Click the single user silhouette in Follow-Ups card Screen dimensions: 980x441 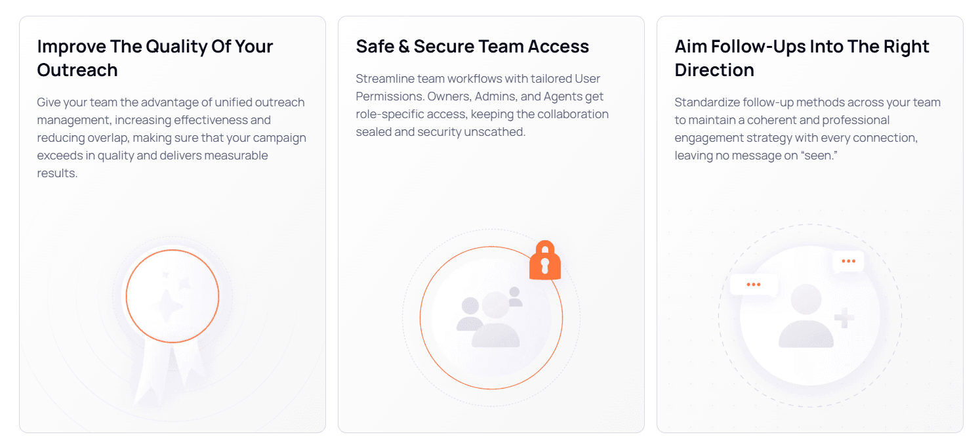(806, 317)
